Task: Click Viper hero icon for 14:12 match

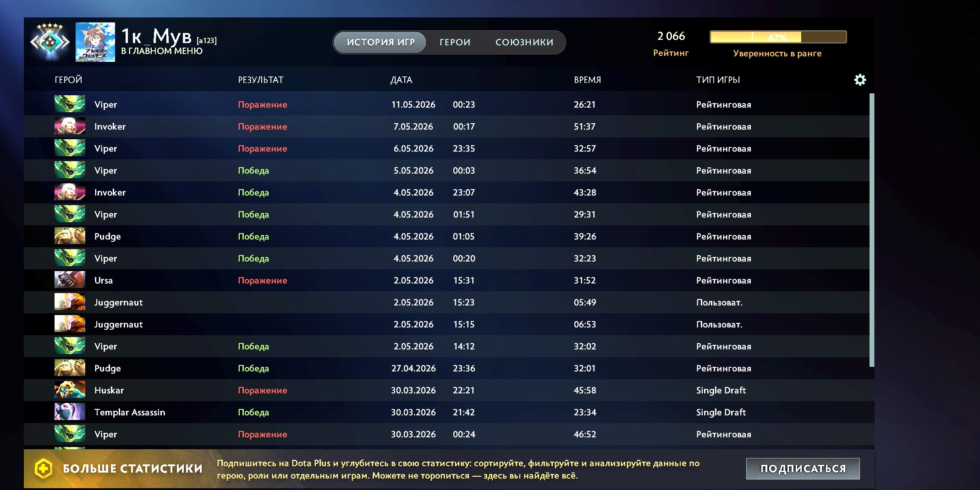Action: tap(70, 346)
